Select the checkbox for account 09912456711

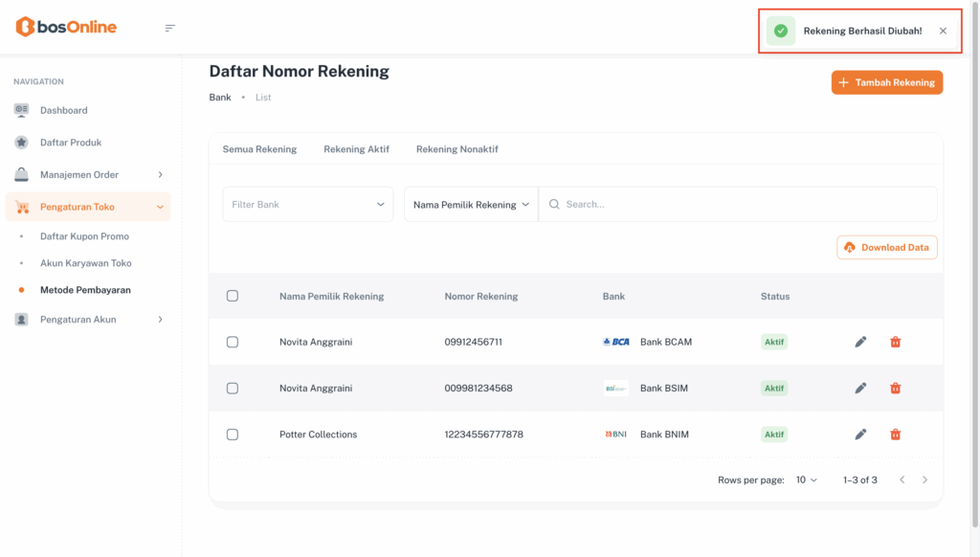pos(233,342)
